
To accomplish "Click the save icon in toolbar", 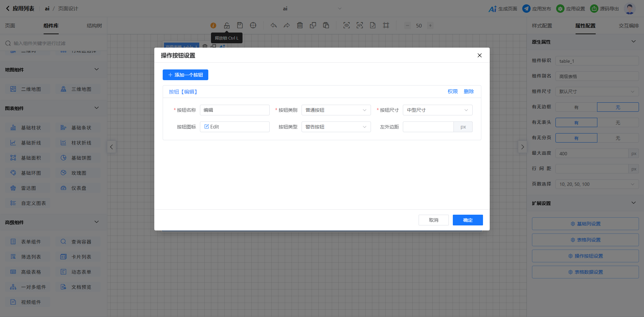I will [240, 25].
